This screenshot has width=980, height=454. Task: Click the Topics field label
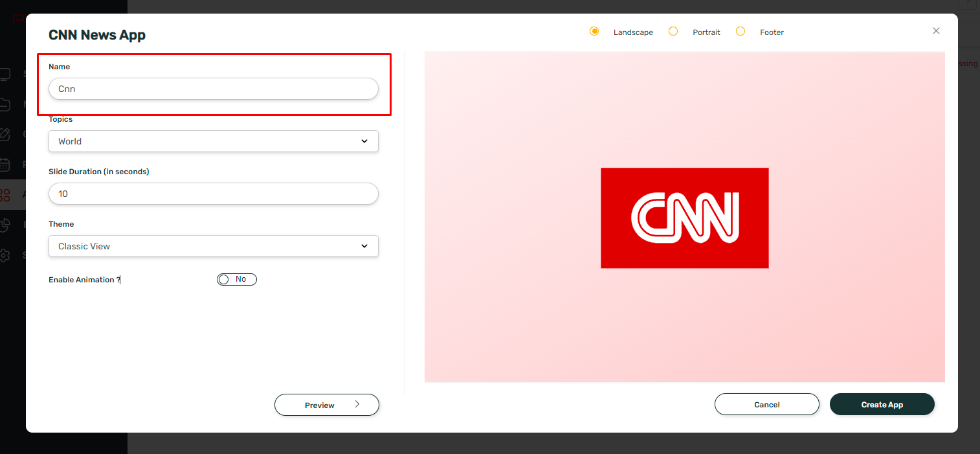coord(61,119)
